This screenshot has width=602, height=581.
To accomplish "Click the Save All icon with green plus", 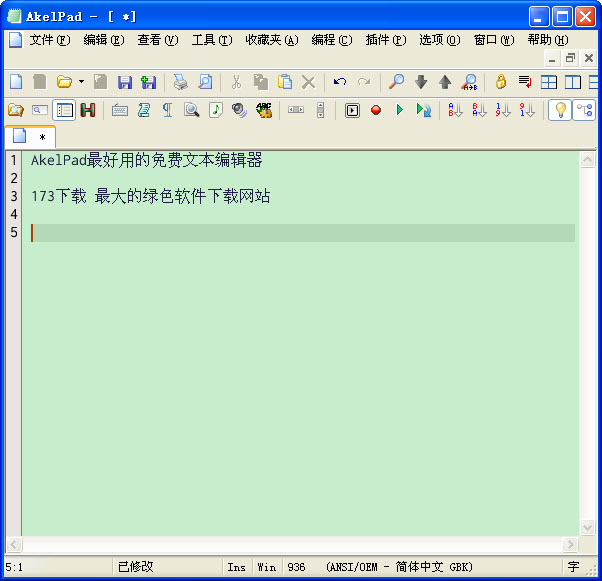I will (x=148, y=82).
